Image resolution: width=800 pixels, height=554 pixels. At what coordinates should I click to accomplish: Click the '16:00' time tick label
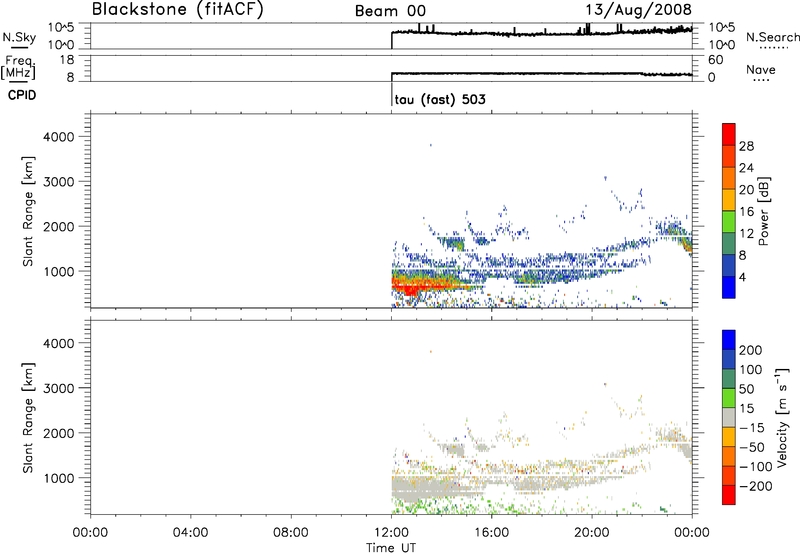491,533
